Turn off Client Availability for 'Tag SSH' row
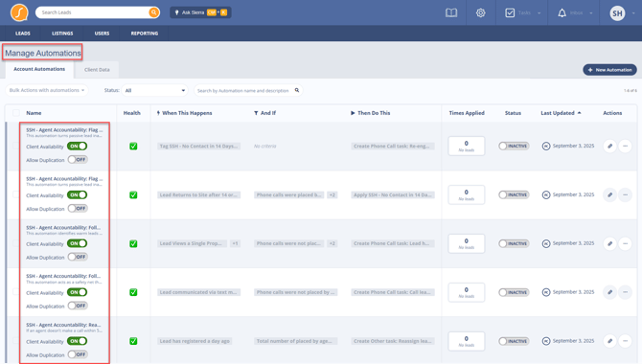This screenshot has width=642, height=364. tap(77, 146)
